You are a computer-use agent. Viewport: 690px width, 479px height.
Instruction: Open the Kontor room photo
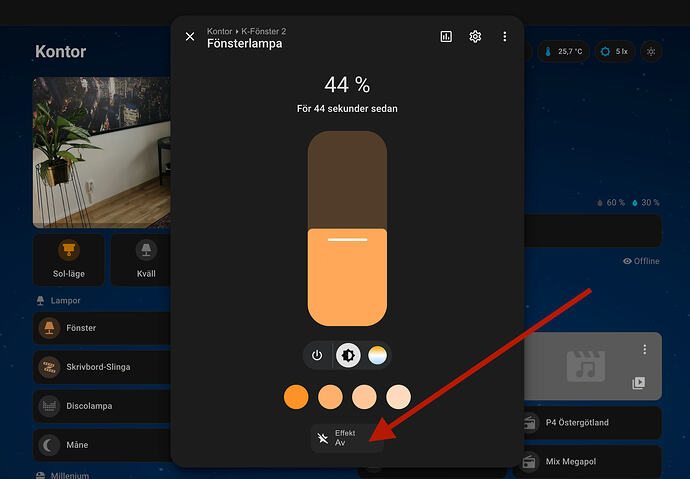point(102,153)
